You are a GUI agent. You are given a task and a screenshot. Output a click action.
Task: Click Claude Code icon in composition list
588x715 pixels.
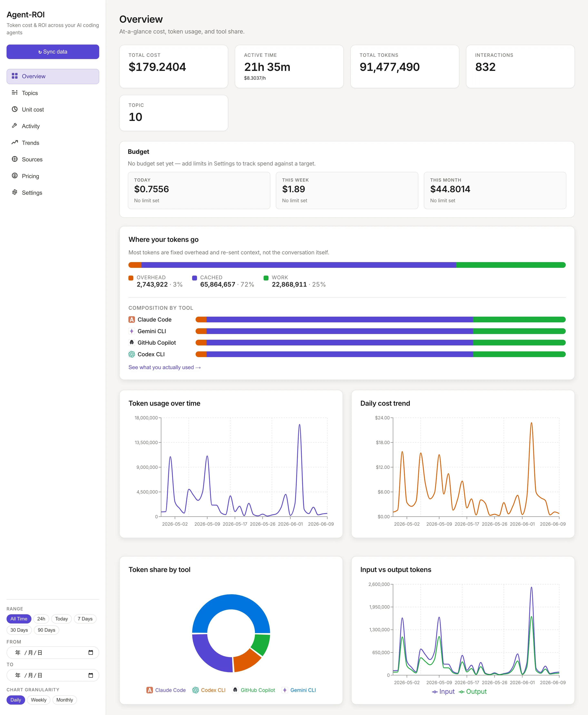(132, 320)
